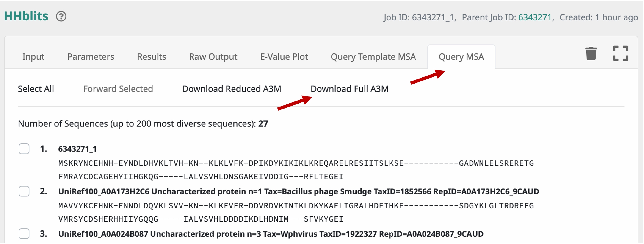Show the E-Value Plot tab
Screen dimensions: 644x244
click(284, 57)
